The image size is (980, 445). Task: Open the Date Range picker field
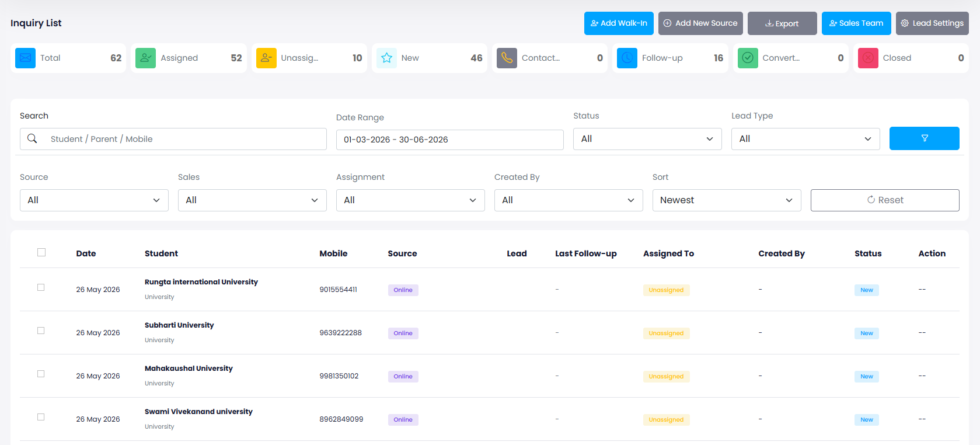[450, 140]
